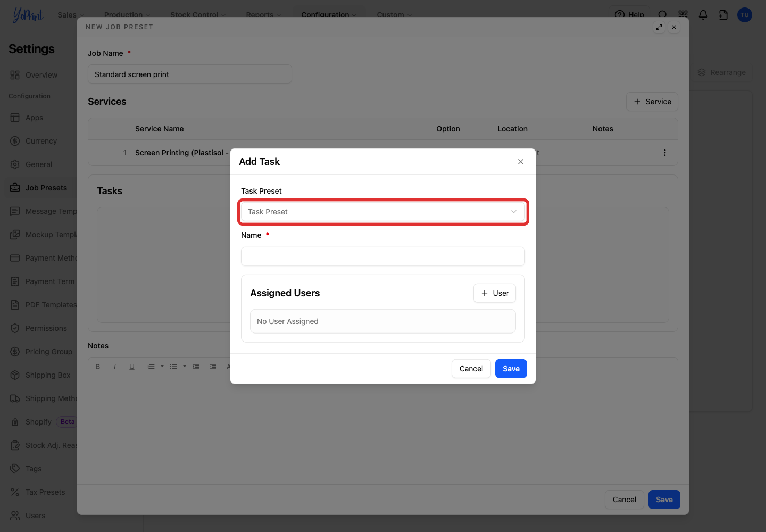Open the QR code scanner icon
This screenshot has height=532, width=766.
click(683, 15)
